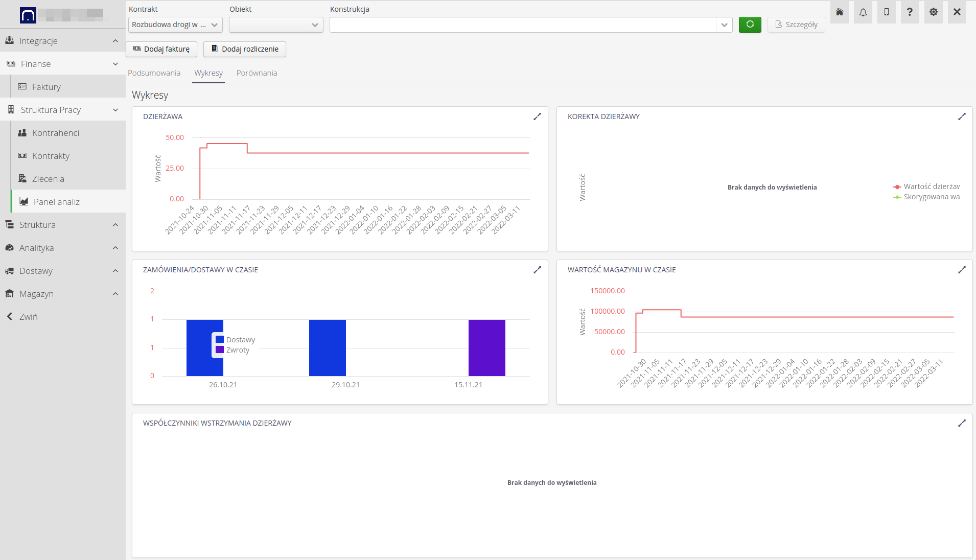Switch to the Porównania tab
The height and width of the screenshot is (560, 976).
pyautogui.click(x=257, y=73)
